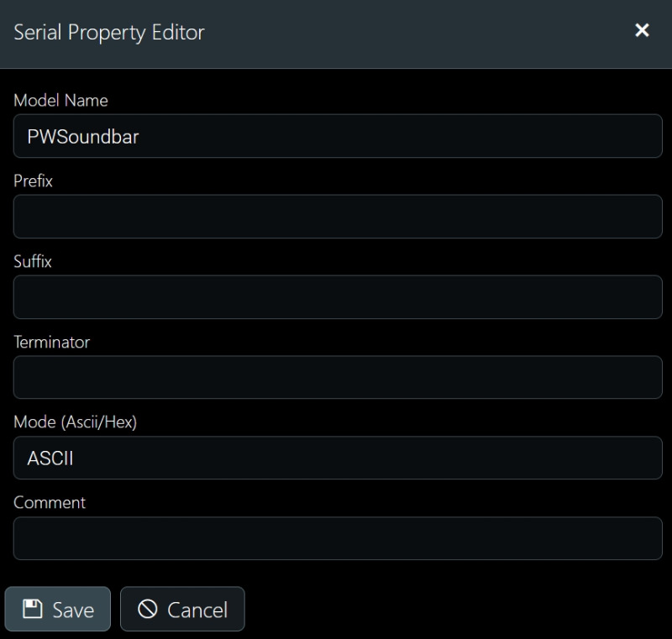
Task: Click into the empty Prefix field
Action: pos(338,217)
